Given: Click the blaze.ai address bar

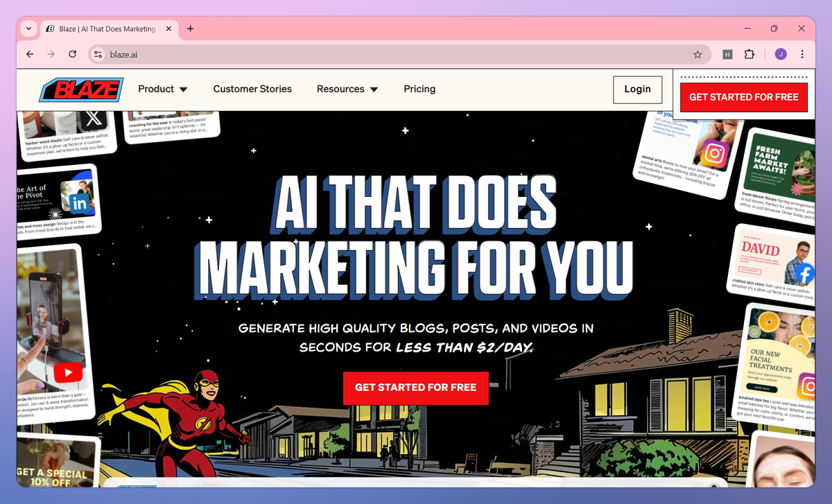Looking at the screenshot, I should click(x=399, y=54).
